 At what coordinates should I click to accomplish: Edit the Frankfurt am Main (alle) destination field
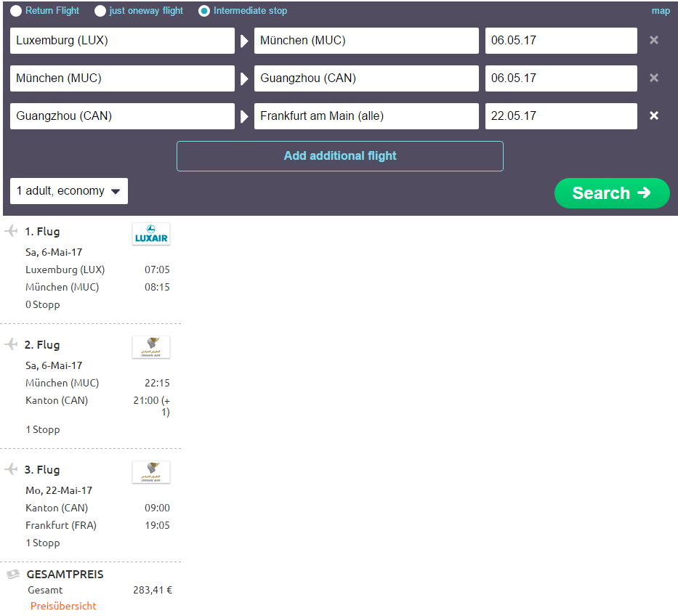pos(366,115)
